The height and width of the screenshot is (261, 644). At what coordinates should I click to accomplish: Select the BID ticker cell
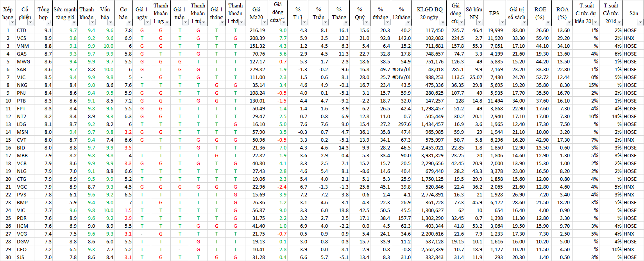[25, 148]
